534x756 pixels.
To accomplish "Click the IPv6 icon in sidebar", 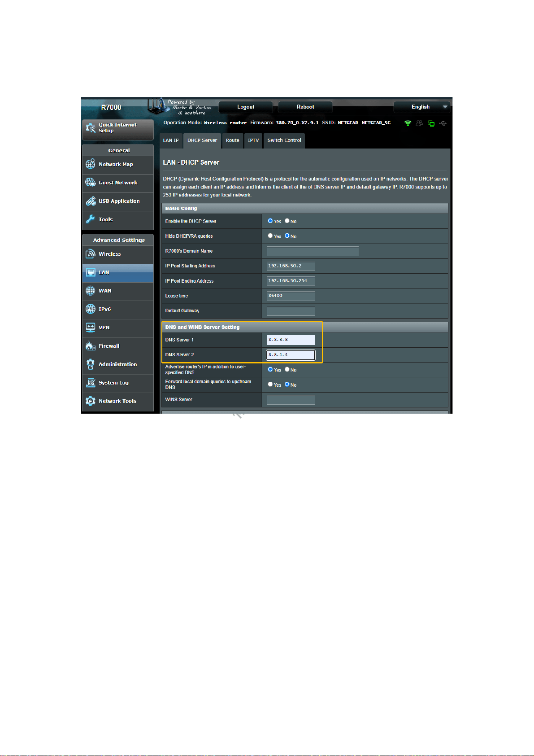I will [90, 309].
